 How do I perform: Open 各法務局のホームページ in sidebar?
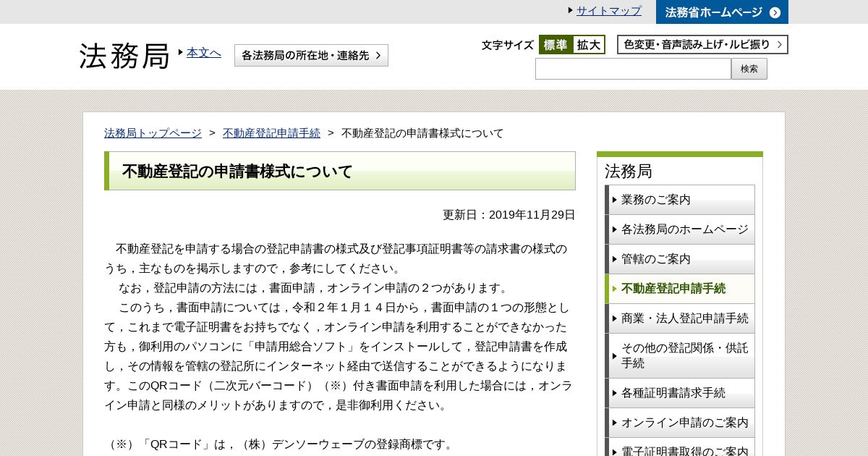[680, 229]
